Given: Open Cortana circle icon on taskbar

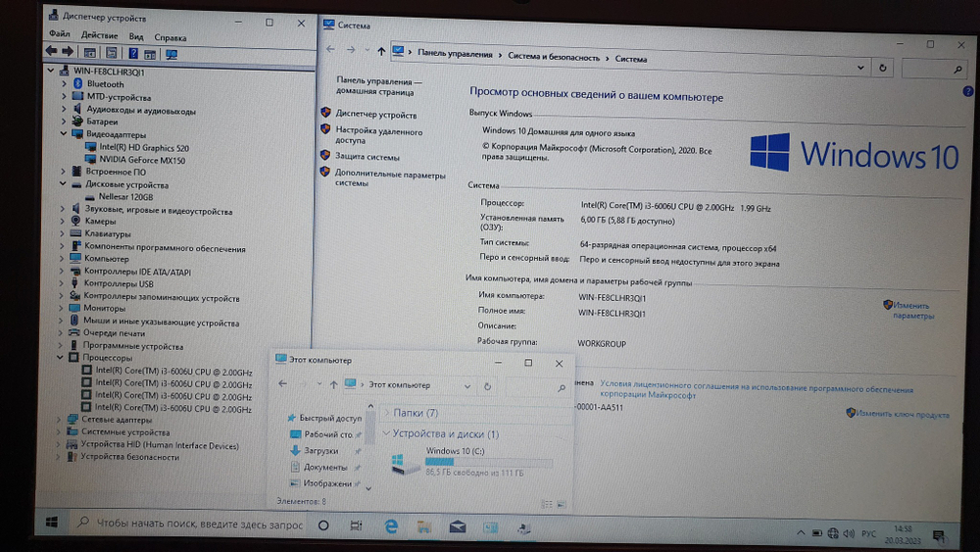Looking at the screenshot, I should (x=323, y=526).
